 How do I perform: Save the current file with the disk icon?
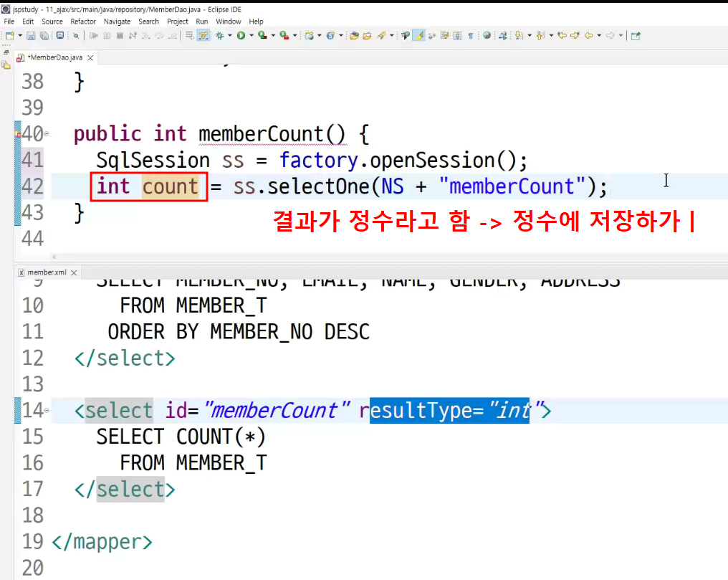pyautogui.click(x=31, y=35)
